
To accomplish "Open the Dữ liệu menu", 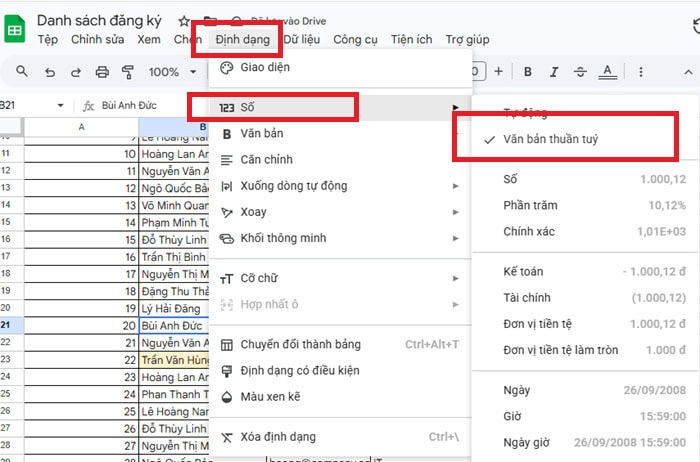I will coord(302,40).
